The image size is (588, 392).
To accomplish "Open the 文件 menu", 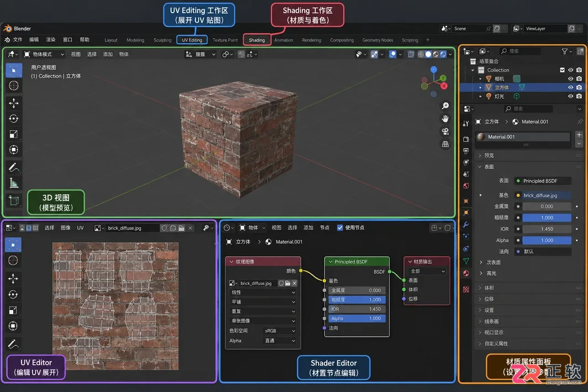I will click(18, 40).
